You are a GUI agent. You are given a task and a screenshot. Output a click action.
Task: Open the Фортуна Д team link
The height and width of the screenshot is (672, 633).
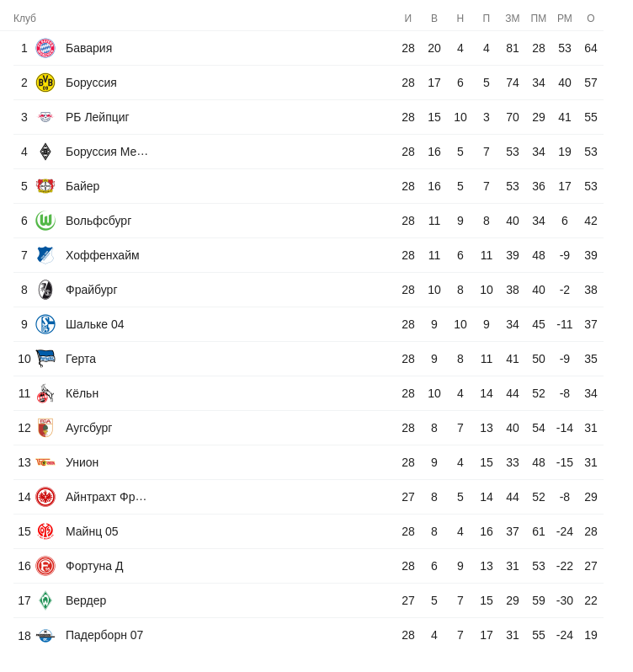(94, 566)
